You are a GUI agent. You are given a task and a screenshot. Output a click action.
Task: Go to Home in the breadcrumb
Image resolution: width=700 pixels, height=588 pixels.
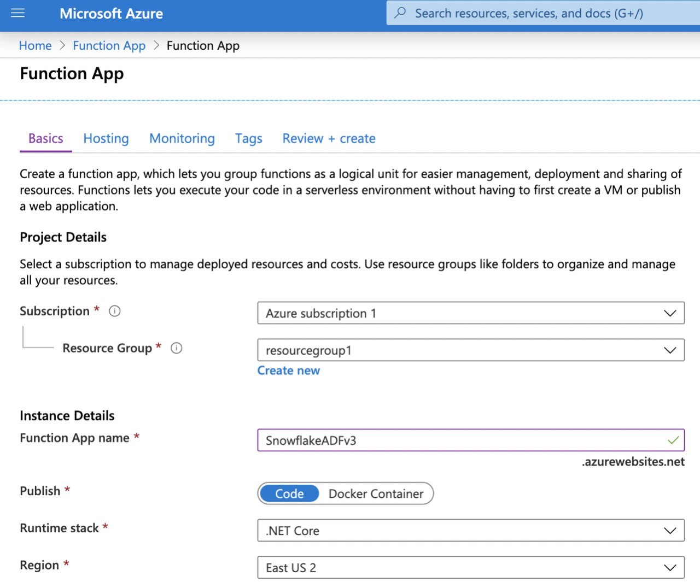pos(36,46)
